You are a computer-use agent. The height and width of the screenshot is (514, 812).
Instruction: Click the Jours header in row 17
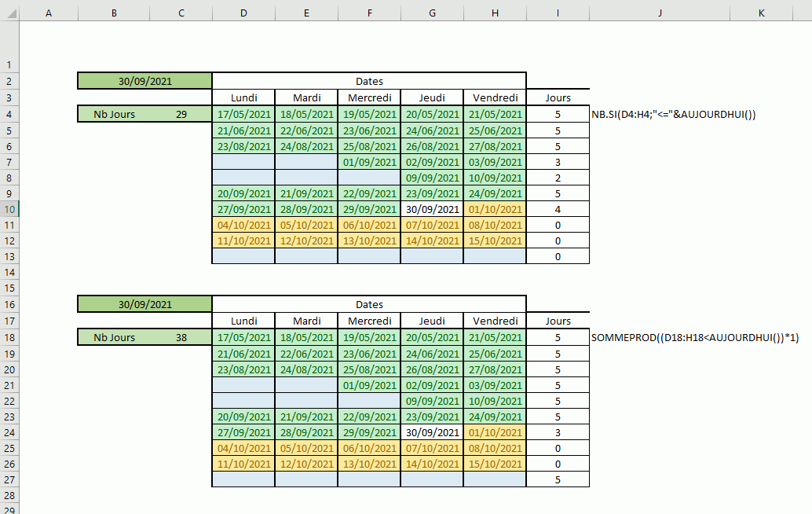tap(558, 321)
